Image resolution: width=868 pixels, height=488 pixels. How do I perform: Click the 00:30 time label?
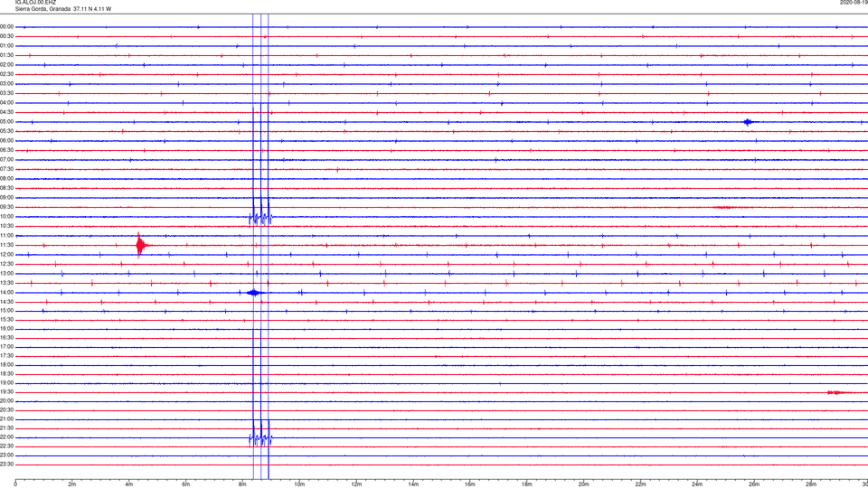click(7, 36)
